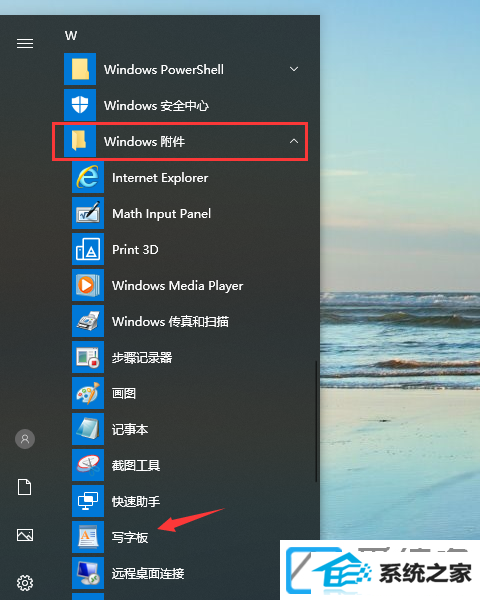The width and height of the screenshot is (480, 600).
Task: Start 步骤记录器 icon
Action: (x=88, y=357)
